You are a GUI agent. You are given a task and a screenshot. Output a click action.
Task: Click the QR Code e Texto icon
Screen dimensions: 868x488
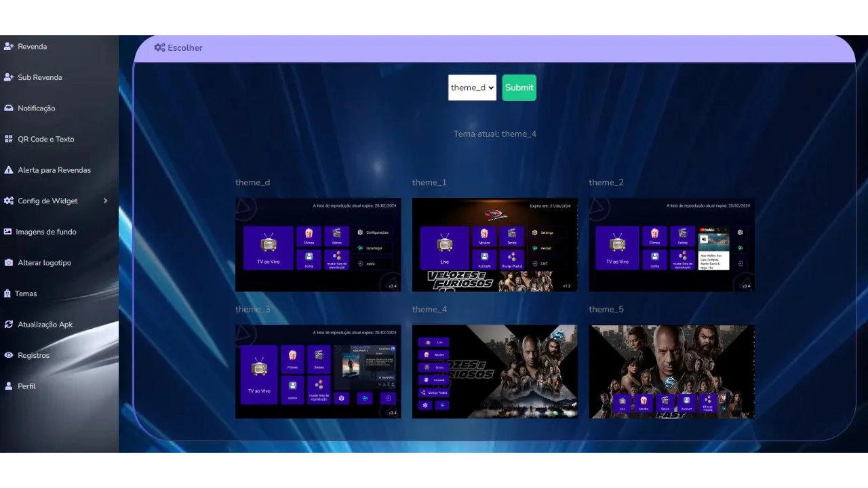coord(8,139)
